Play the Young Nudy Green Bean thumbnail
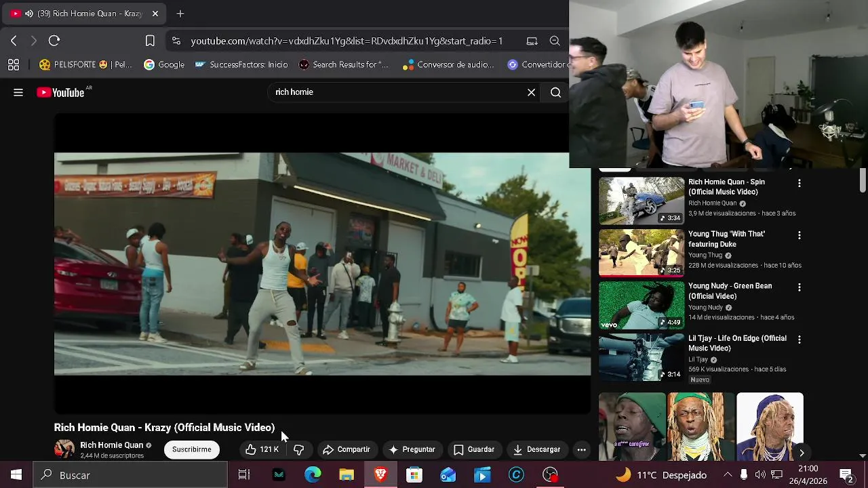The height and width of the screenshot is (488, 868). [x=642, y=305]
